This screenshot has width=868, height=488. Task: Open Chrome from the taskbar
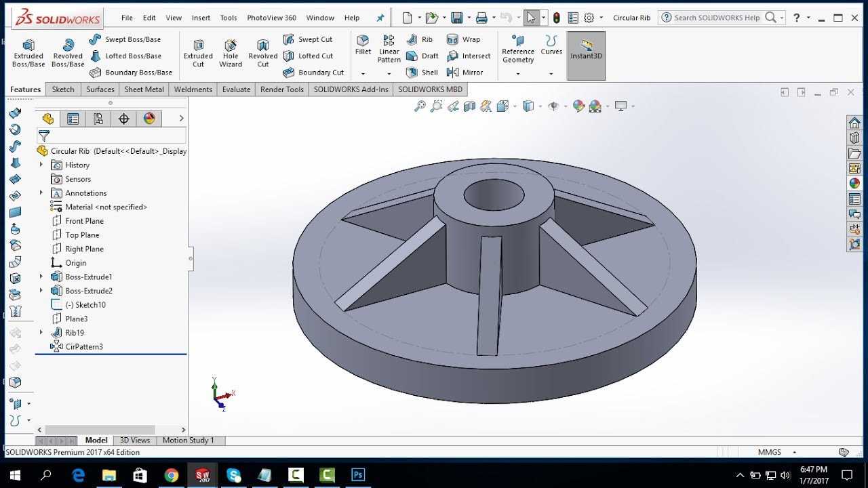pyautogui.click(x=171, y=475)
